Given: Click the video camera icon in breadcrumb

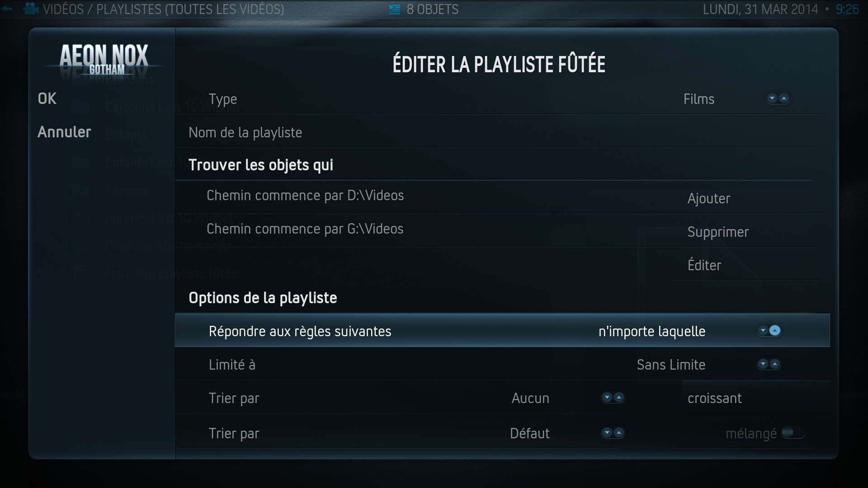Looking at the screenshot, I should coord(31,9).
